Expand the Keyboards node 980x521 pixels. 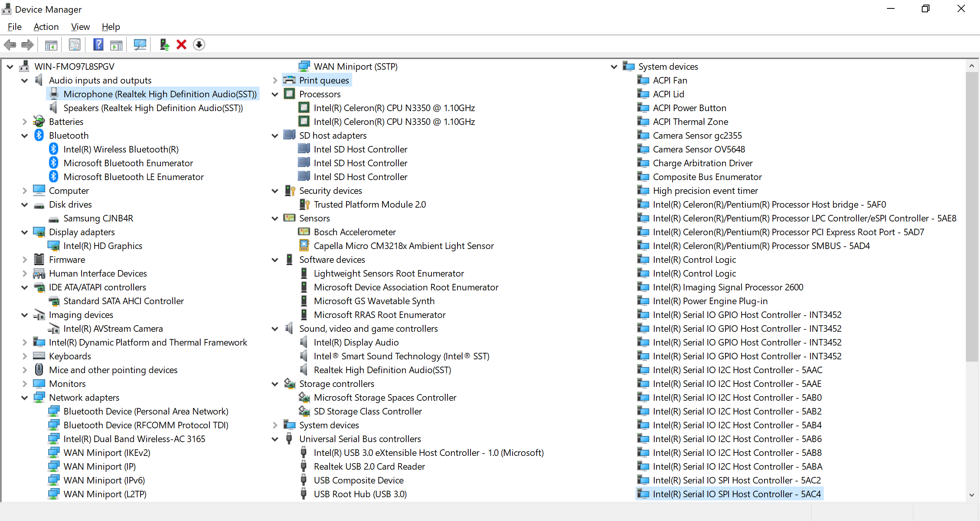click(x=24, y=356)
